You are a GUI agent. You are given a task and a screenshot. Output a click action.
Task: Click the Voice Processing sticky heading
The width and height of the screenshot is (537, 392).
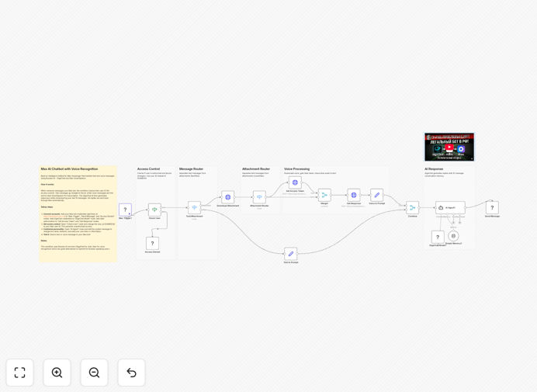297,169
